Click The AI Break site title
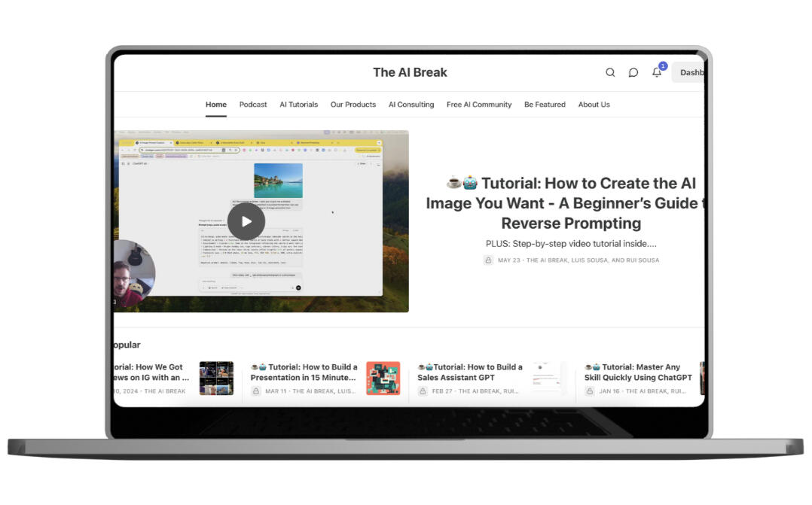 point(410,73)
